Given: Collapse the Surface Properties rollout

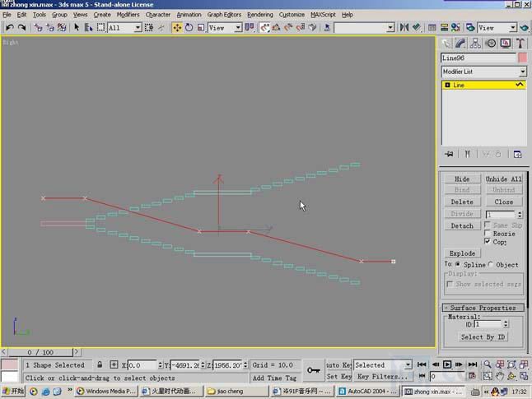Looking at the screenshot, I should tap(483, 308).
